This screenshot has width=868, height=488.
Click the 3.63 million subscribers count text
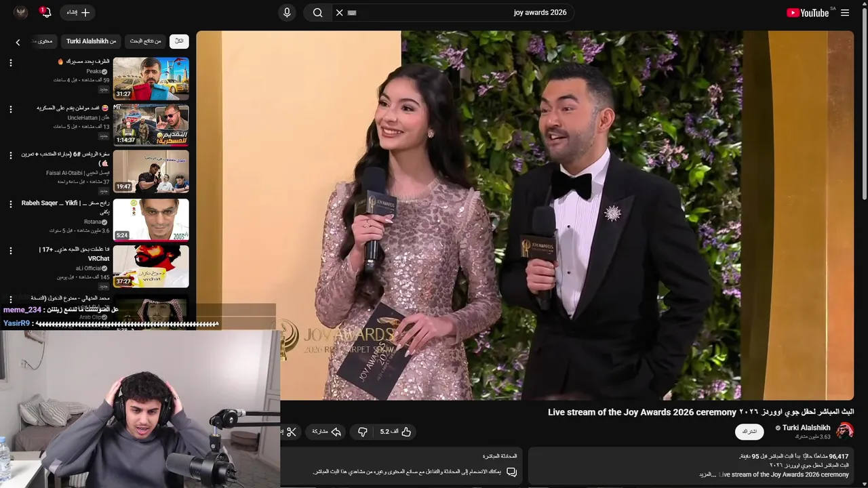click(812, 437)
